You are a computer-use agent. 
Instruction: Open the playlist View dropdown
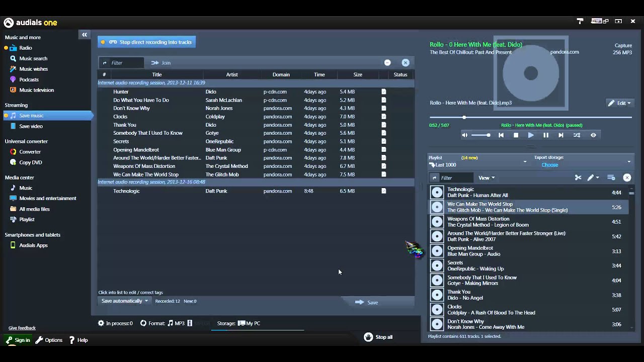[x=487, y=178]
